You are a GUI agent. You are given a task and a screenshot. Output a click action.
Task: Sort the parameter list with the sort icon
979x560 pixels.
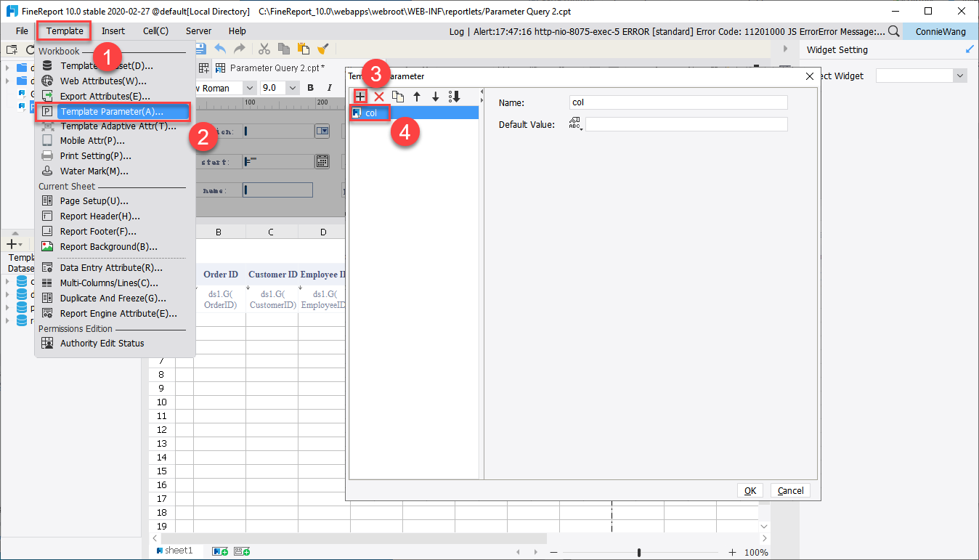coord(454,96)
